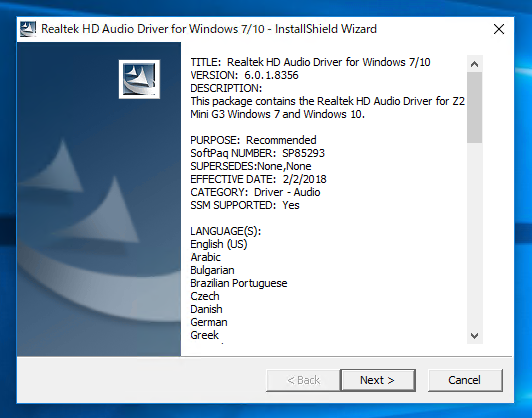Screen dimensions: 532x418
Task: Click the English (US) language entry
Action: [x=219, y=244]
